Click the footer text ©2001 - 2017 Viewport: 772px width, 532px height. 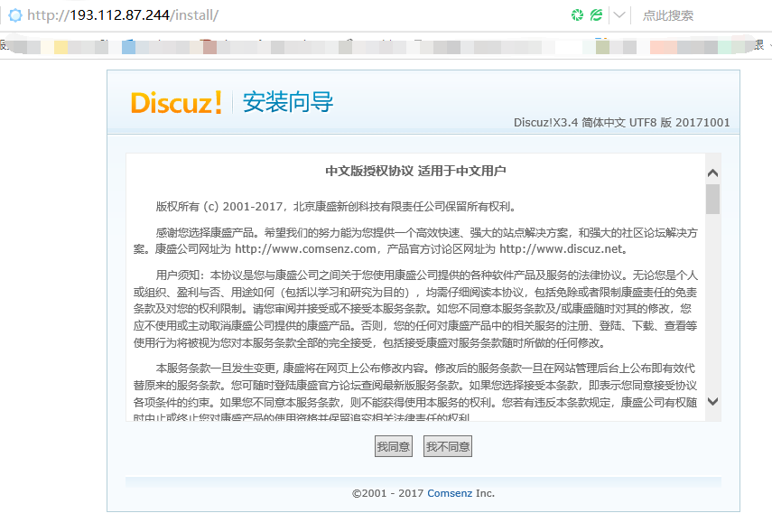(x=387, y=493)
